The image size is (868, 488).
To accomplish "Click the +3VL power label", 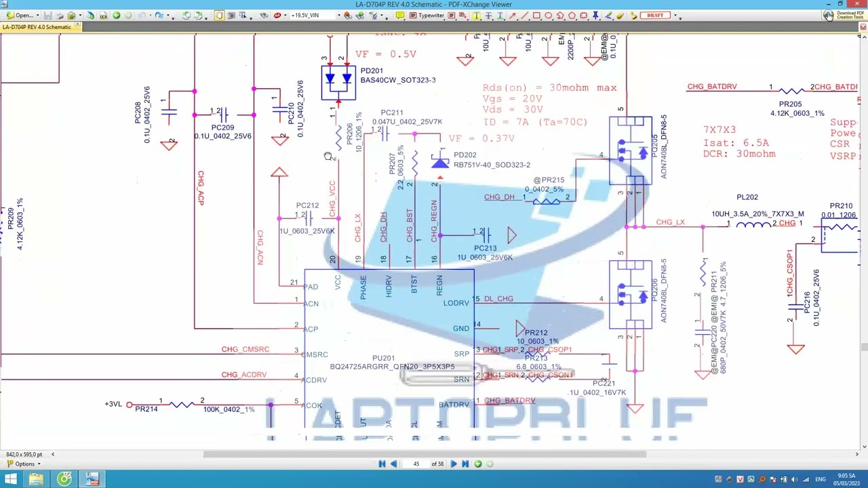I will click(x=113, y=404).
